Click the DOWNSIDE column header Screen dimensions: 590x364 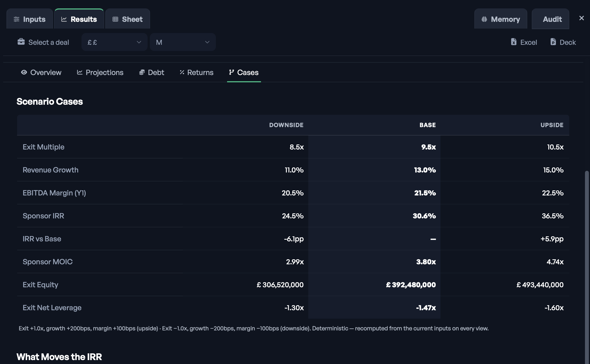[x=286, y=125]
